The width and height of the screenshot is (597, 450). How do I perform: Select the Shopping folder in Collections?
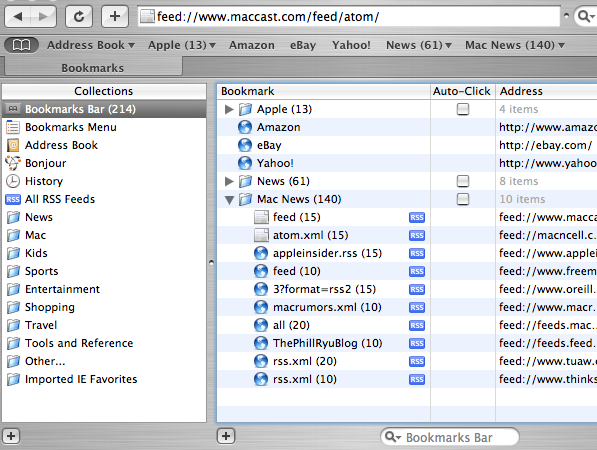pyautogui.click(x=104, y=307)
